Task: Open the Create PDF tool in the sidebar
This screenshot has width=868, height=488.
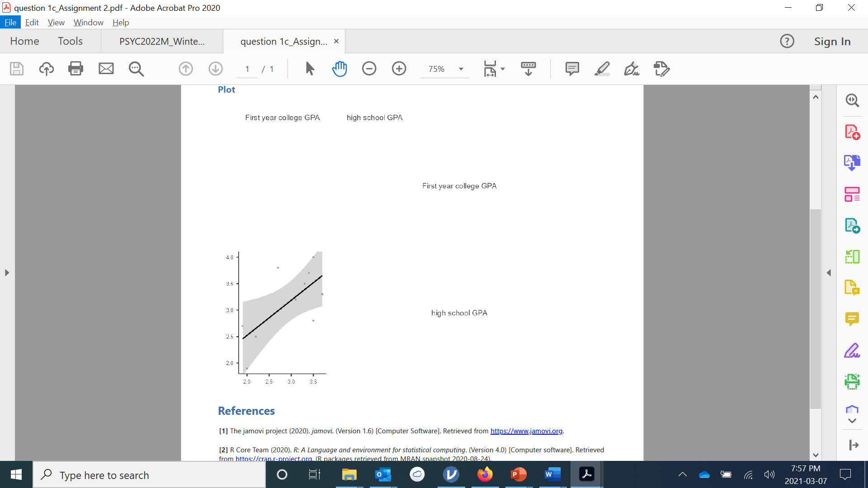Action: [853, 131]
